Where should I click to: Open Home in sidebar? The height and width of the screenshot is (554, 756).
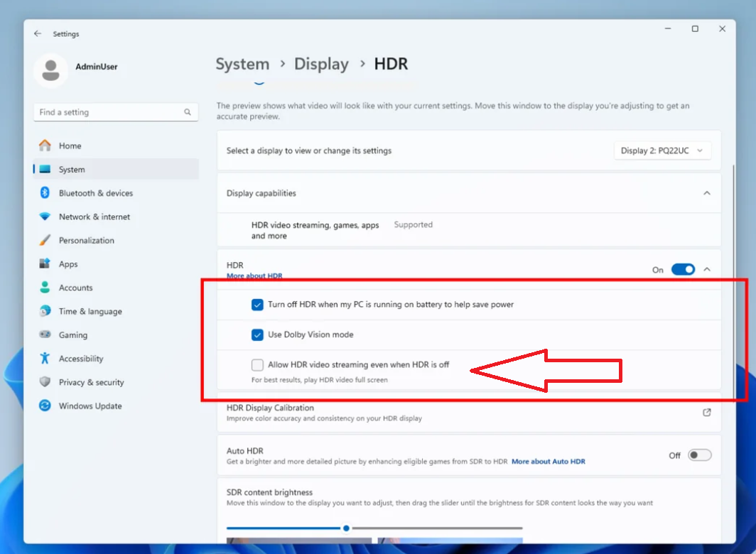click(116, 145)
